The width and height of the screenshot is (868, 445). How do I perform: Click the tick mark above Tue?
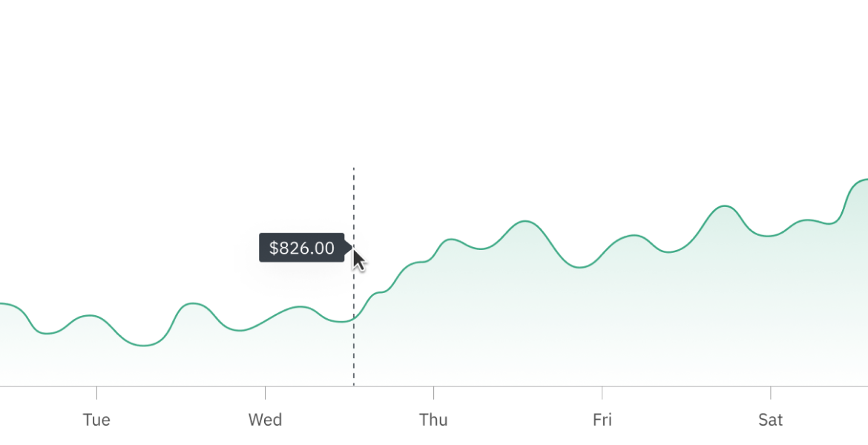pos(97,393)
